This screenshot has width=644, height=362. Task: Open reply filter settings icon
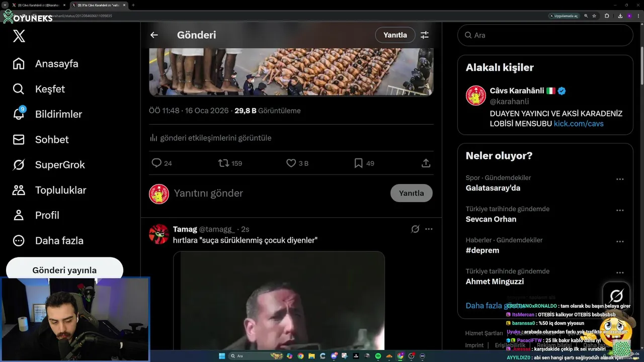[425, 35]
